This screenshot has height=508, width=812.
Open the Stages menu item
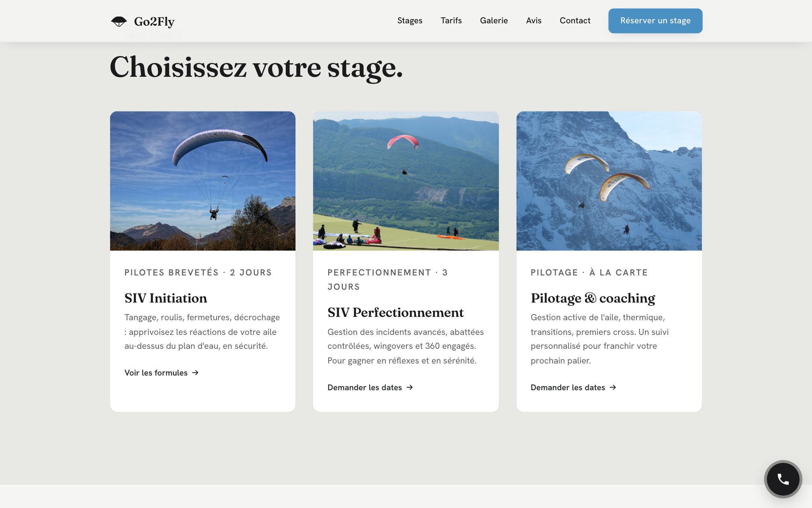(410, 21)
